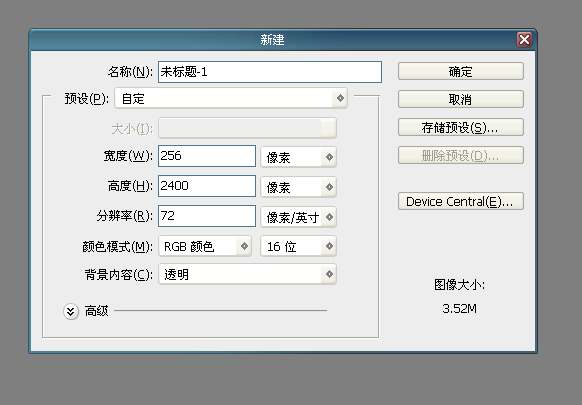Expand the 高级 section chevron
Image resolution: width=582 pixels, height=405 pixels.
click(71, 311)
